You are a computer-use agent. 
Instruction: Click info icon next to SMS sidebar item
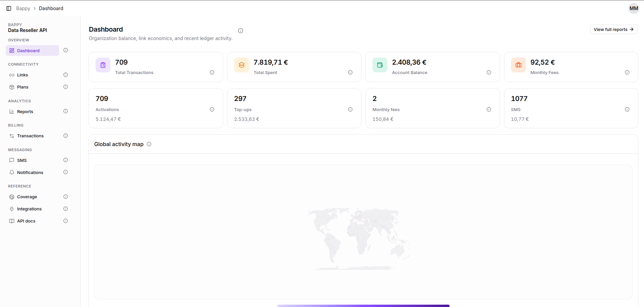coord(66,160)
